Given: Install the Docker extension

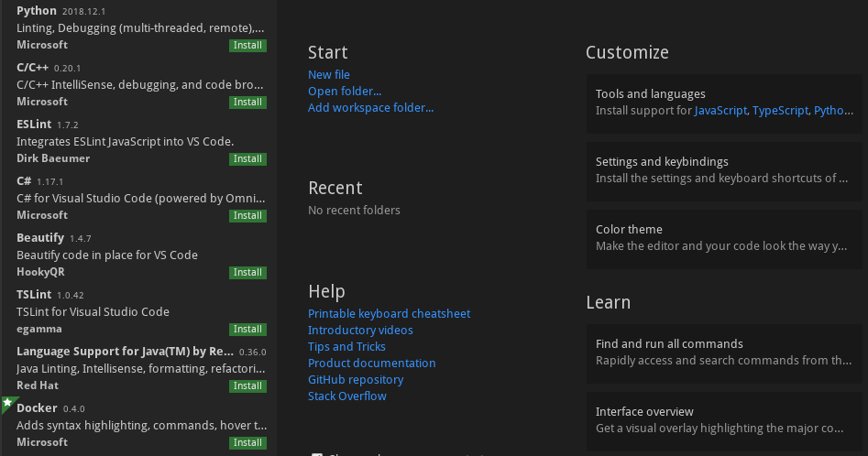Looking at the screenshot, I should coord(247,443).
